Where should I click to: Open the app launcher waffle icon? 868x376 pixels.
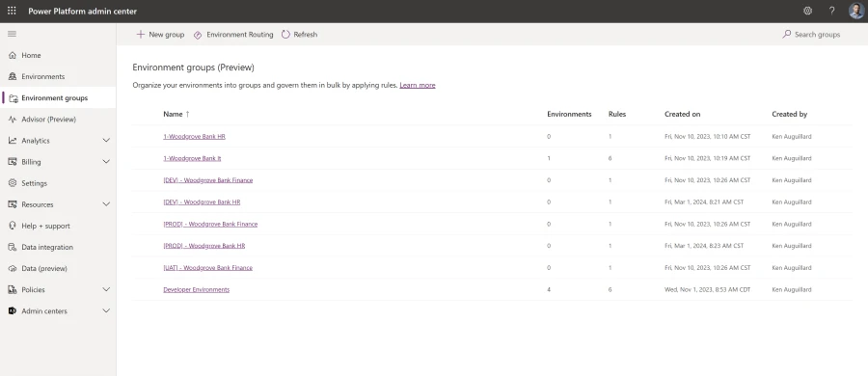click(x=12, y=11)
